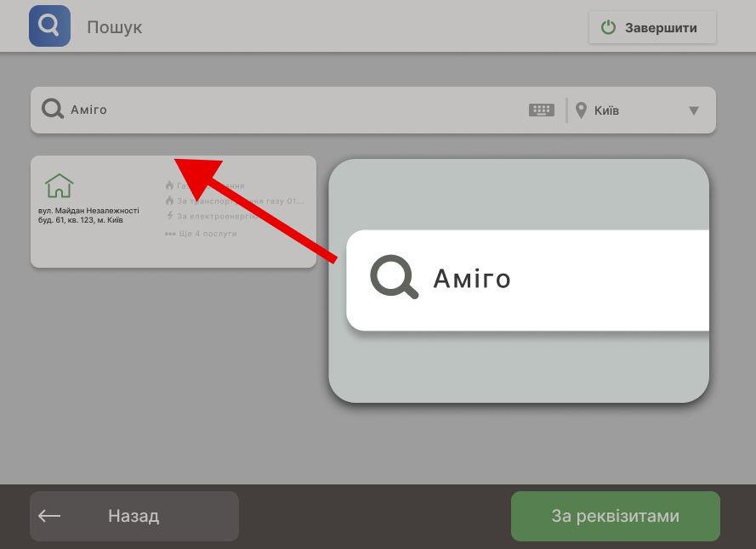Click the Назад back button
Image resolution: width=756 pixels, height=549 pixels.
click(134, 516)
